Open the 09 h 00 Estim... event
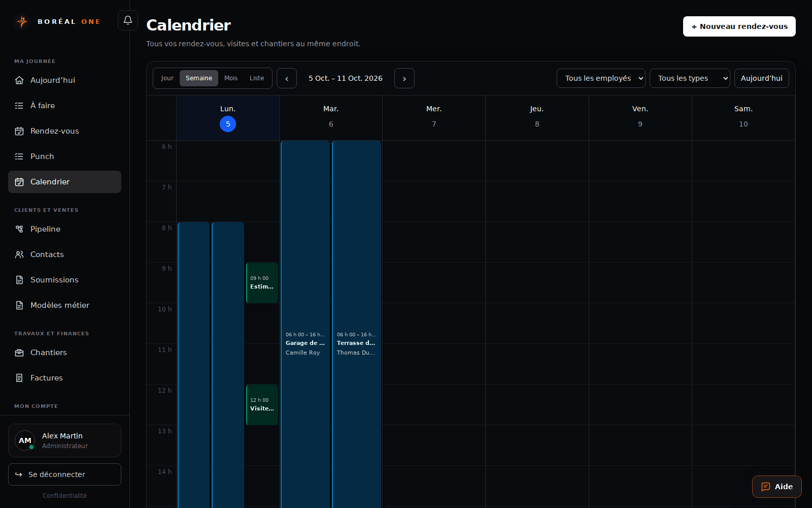 (x=262, y=283)
